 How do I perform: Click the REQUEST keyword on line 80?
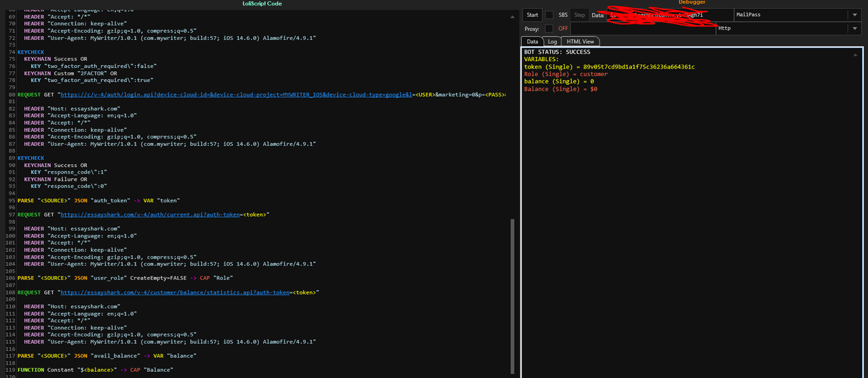coord(28,94)
